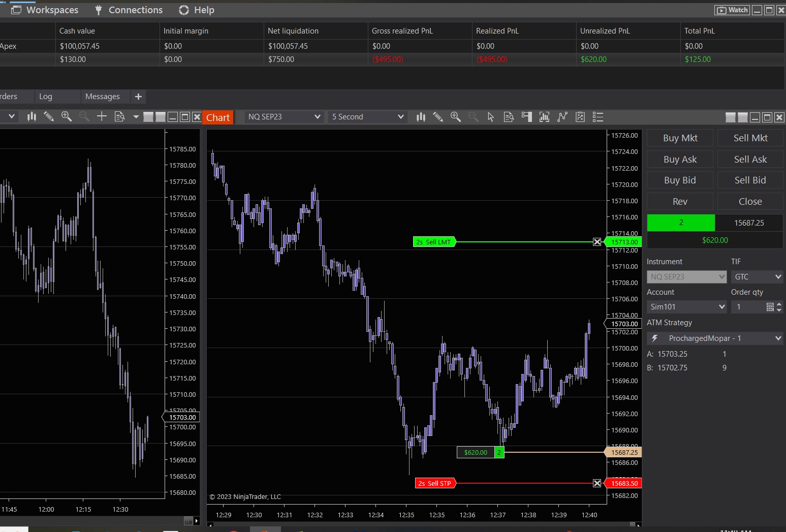Open the TIF GTC dropdown
This screenshot has height=532, width=786.
point(757,277)
